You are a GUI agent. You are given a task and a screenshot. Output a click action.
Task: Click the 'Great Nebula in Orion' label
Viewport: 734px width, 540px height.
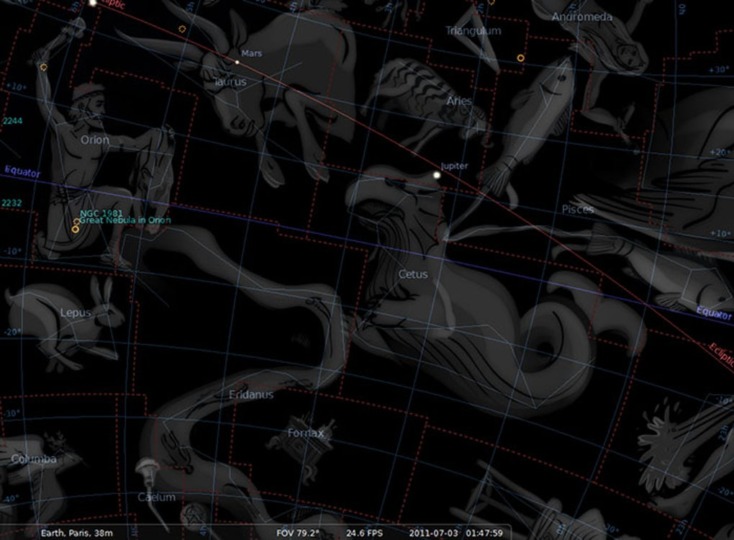125,220
